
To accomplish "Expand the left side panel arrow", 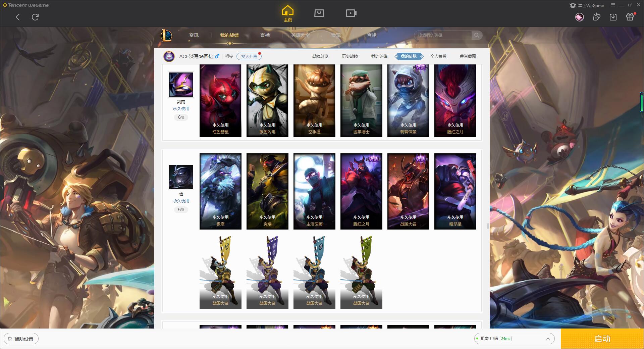I will click(2, 187).
